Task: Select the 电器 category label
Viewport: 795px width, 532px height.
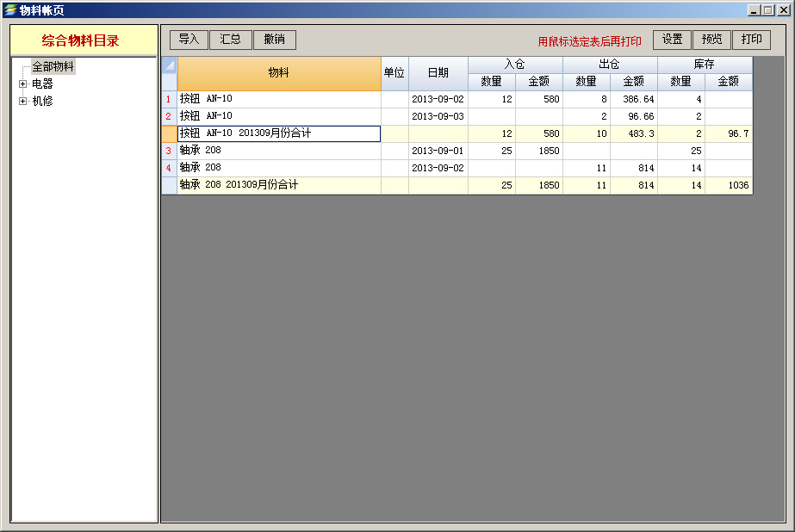Action: pyautogui.click(x=43, y=84)
